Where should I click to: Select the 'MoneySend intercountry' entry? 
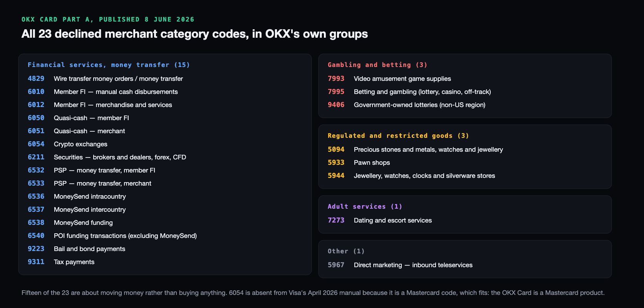(x=90, y=209)
